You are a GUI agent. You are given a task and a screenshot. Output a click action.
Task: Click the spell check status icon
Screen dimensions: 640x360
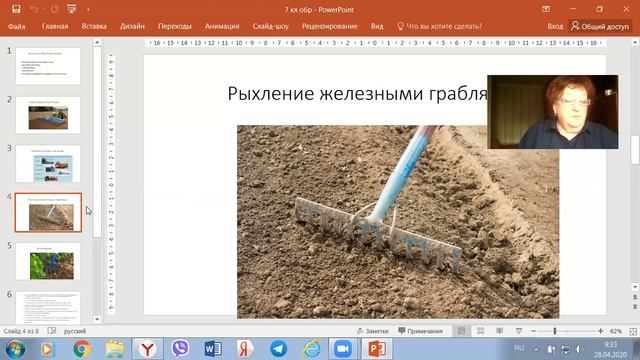click(52, 331)
